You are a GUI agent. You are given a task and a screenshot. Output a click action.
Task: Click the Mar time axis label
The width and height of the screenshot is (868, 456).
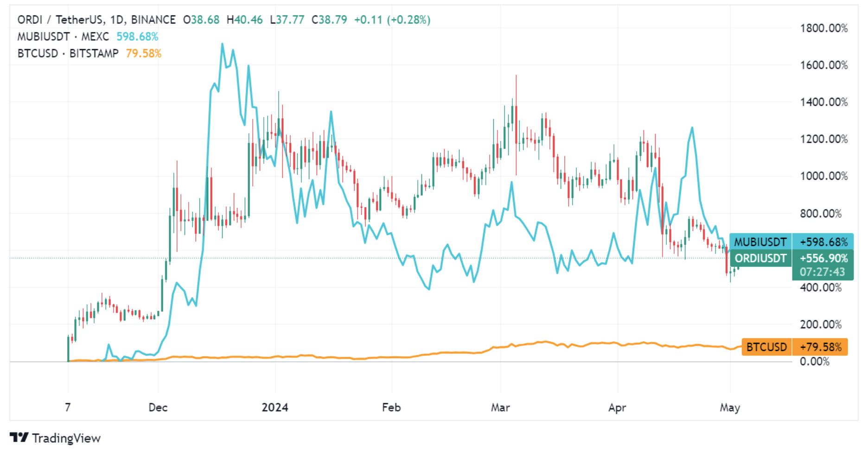(500, 407)
